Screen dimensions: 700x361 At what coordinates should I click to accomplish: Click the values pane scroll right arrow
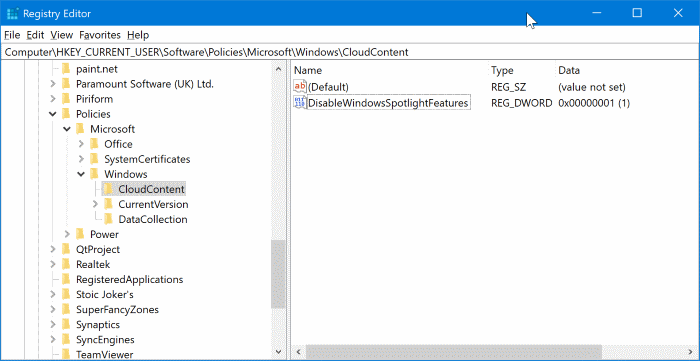pyautogui.click(x=690, y=352)
